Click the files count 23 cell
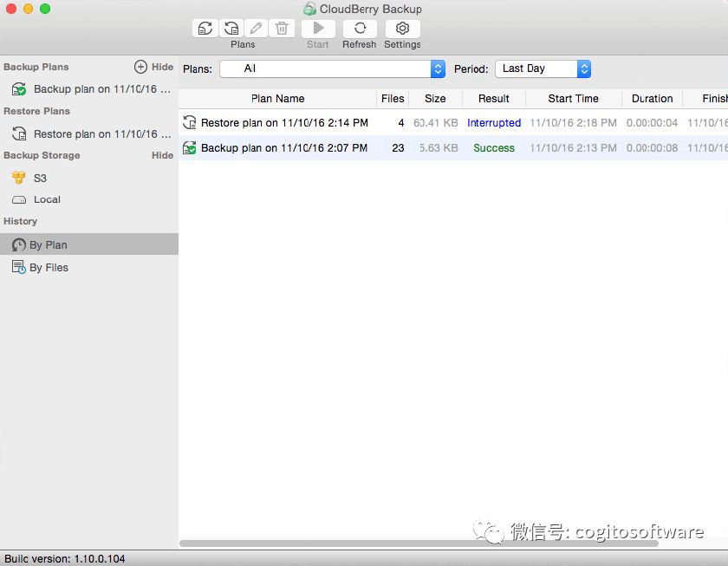 [x=398, y=147]
